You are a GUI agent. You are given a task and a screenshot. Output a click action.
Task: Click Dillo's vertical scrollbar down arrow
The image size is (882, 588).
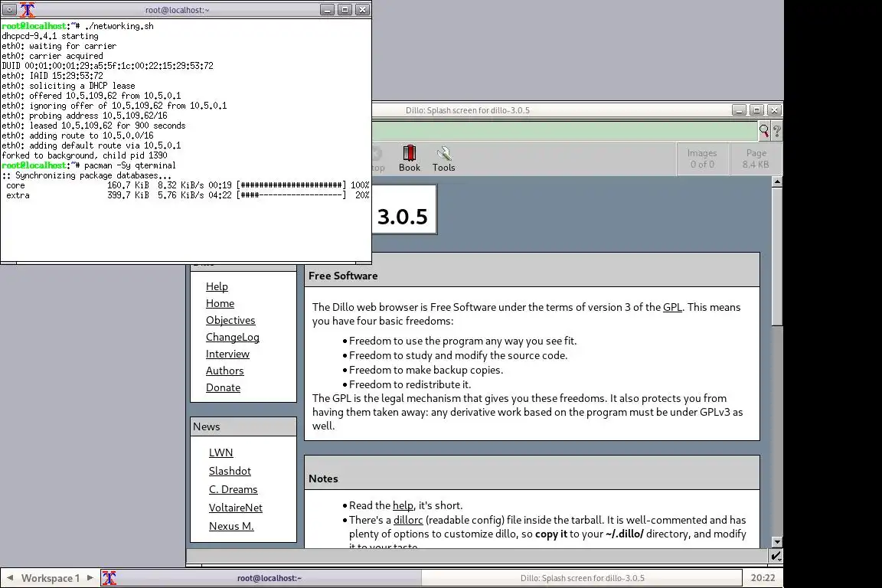(x=777, y=542)
